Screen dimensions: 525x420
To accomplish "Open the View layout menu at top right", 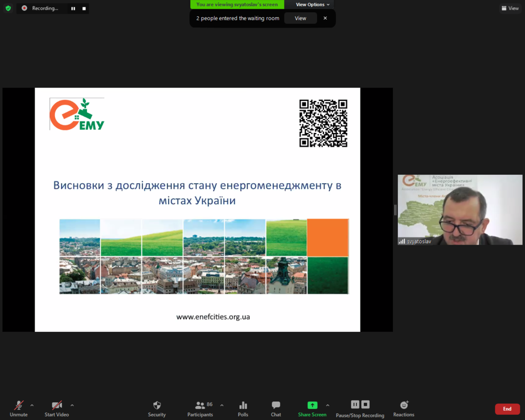I will tap(510, 8).
